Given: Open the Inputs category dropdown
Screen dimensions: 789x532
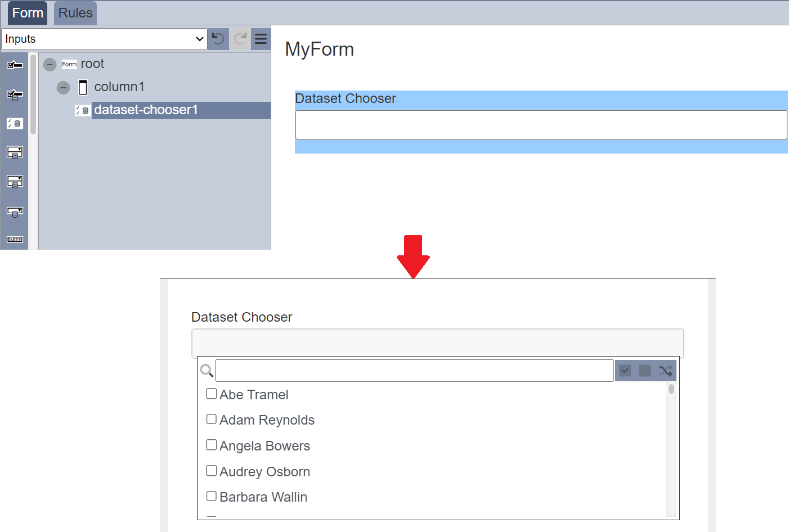Looking at the screenshot, I should [x=104, y=39].
